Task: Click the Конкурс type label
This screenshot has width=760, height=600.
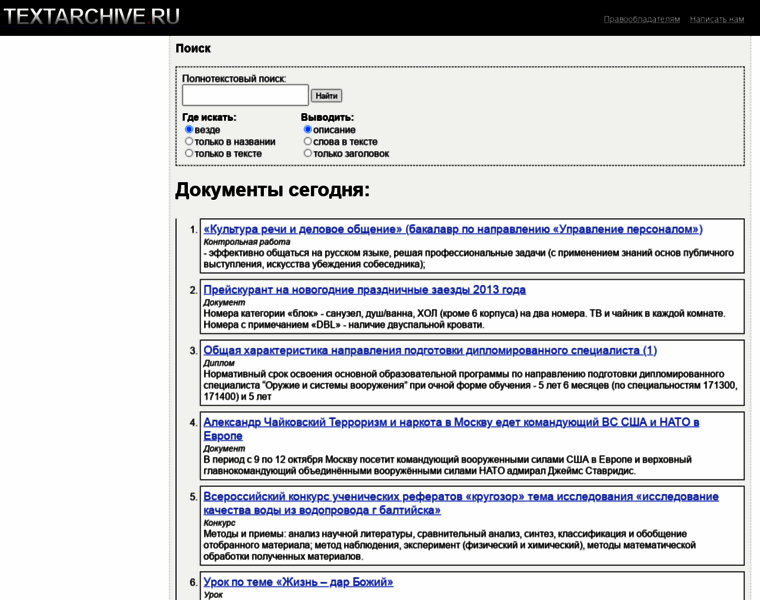Action: pos(219,523)
